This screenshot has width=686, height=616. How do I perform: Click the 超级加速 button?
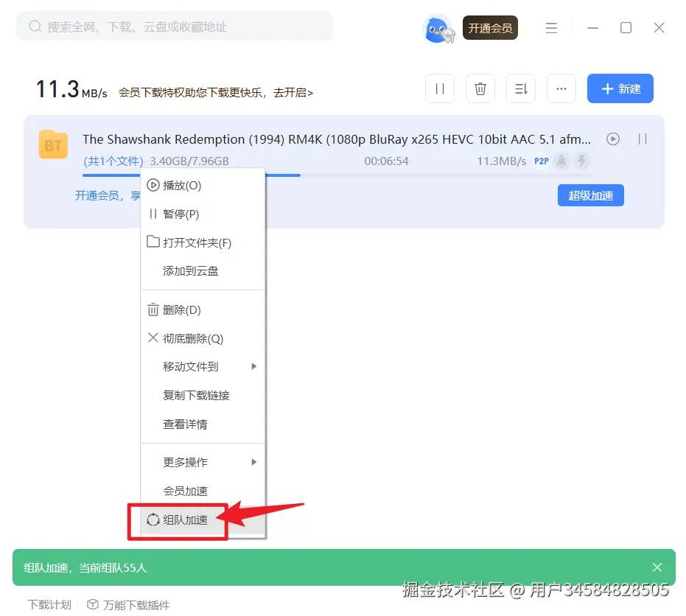coord(591,195)
